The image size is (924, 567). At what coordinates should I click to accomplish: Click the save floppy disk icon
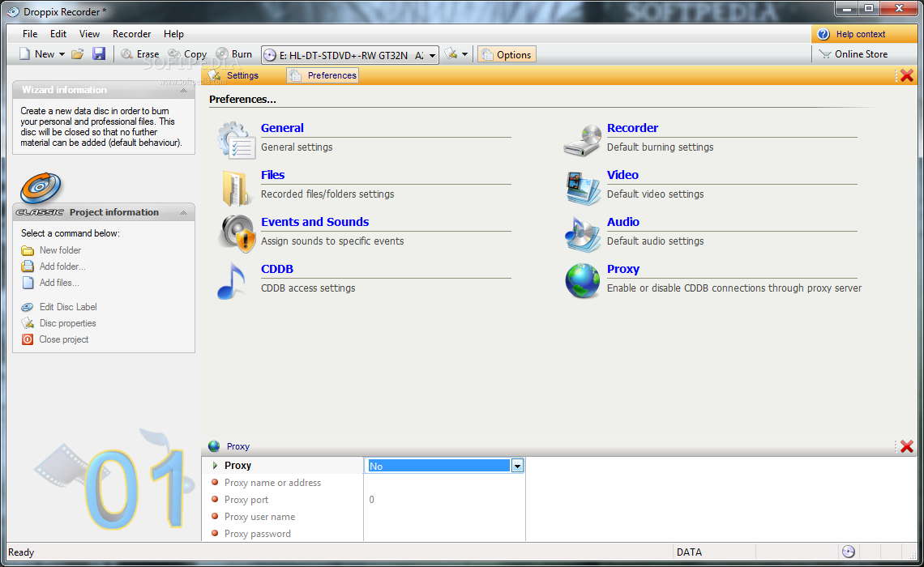coord(98,54)
